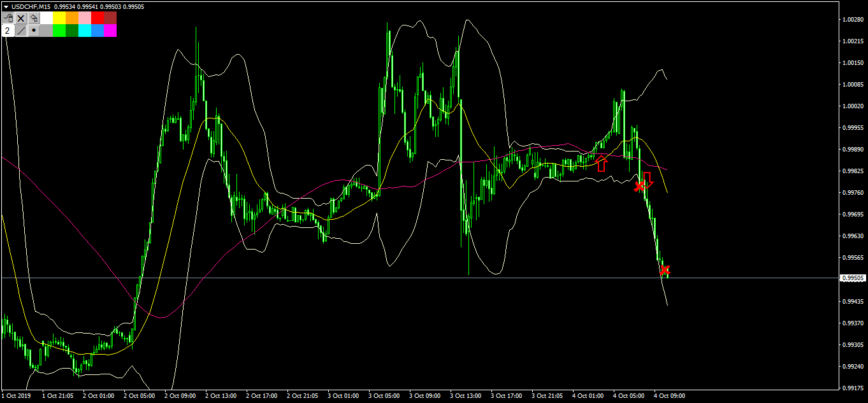The height and width of the screenshot is (403, 868).
Task: Click the 2 Oct 09:00 time label
Action: point(180,395)
